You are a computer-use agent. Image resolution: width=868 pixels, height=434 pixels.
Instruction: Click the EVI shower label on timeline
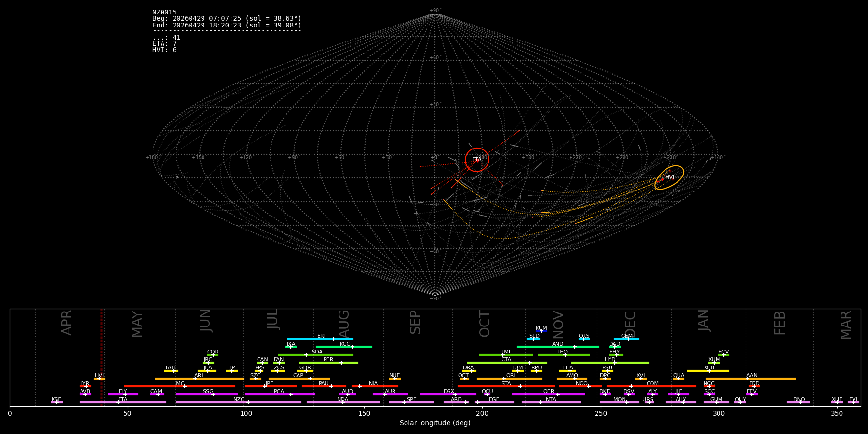853,400
